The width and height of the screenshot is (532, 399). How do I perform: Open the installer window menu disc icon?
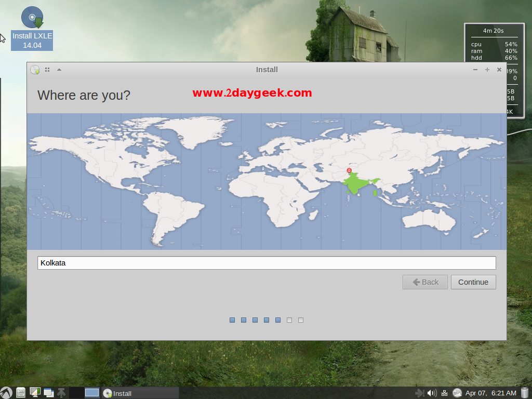pyautogui.click(x=35, y=70)
